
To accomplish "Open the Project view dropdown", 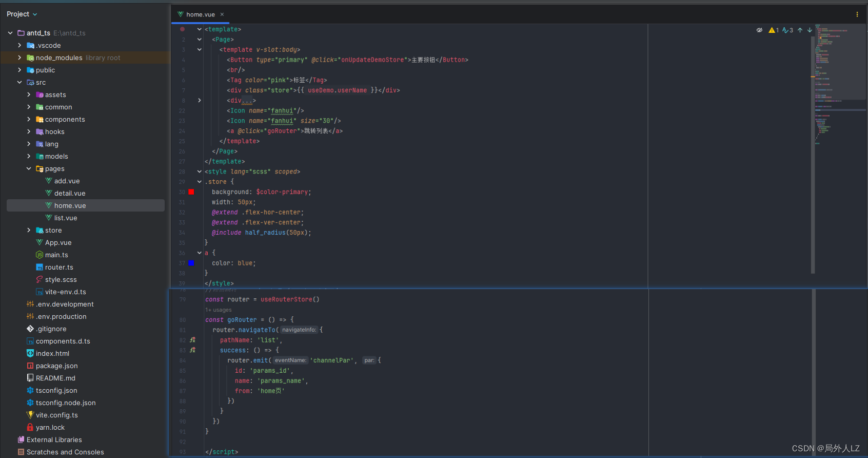I will pos(22,14).
